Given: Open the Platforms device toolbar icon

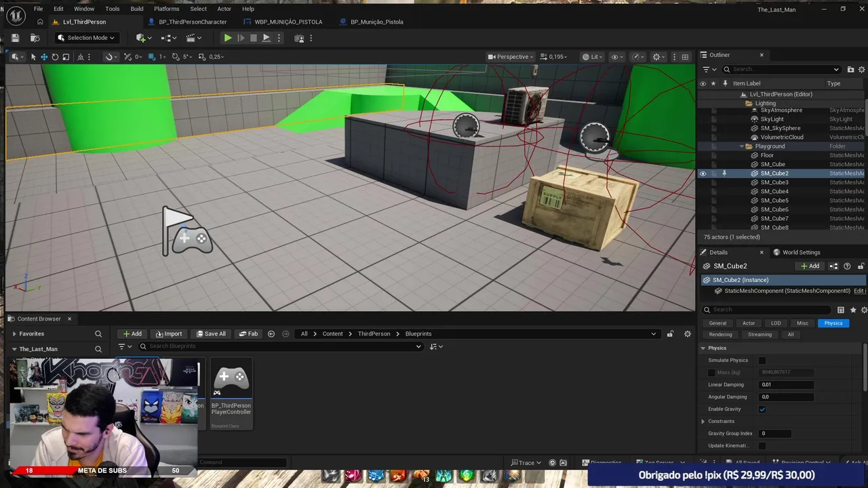Looking at the screenshot, I should pos(299,38).
